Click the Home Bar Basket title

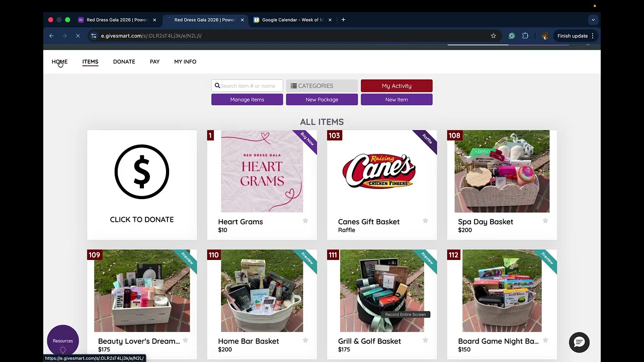249,341
